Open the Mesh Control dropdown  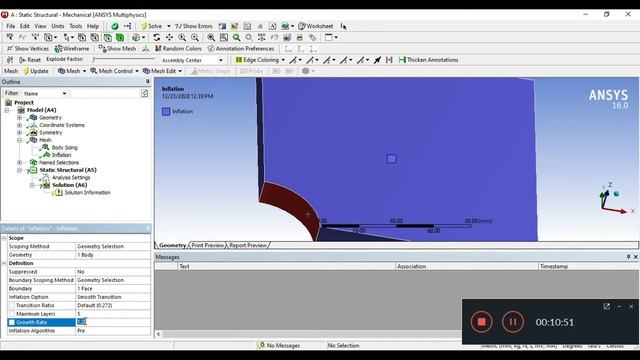coord(114,71)
